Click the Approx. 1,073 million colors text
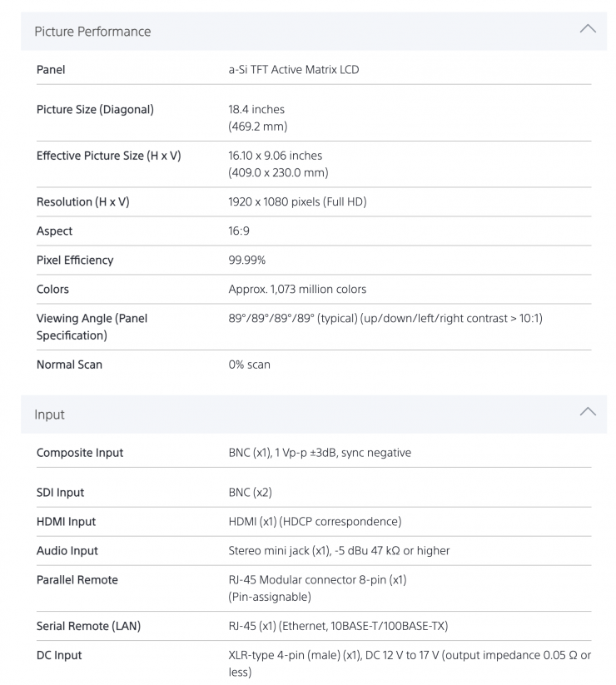 point(297,289)
